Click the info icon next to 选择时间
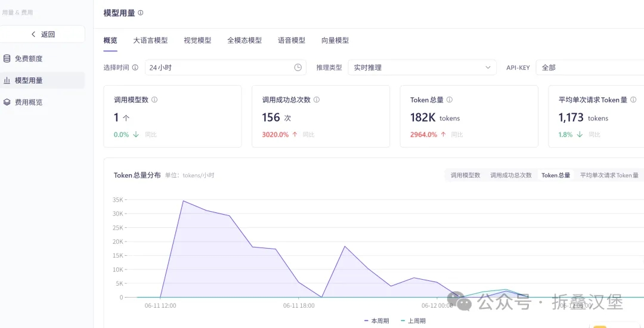 tap(135, 67)
